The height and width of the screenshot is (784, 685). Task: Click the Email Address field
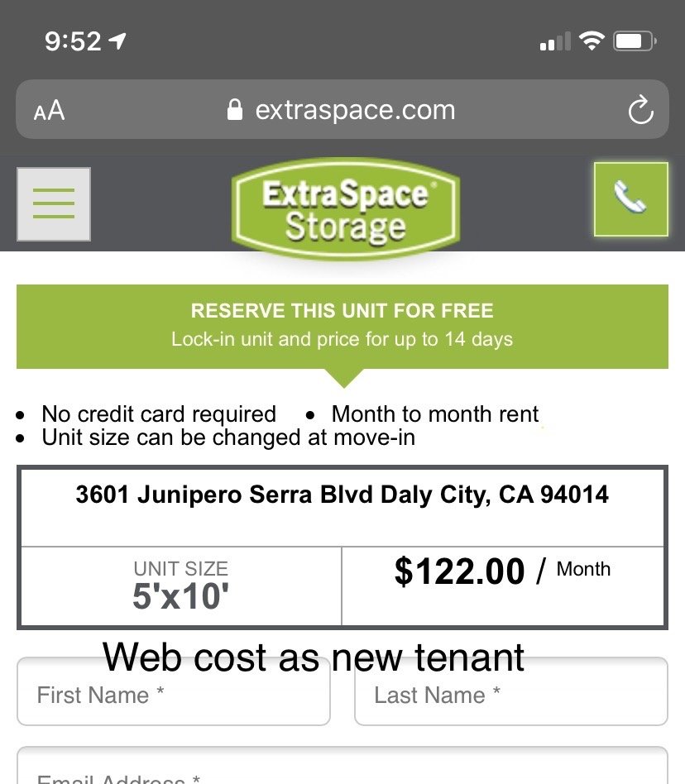pos(342,769)
